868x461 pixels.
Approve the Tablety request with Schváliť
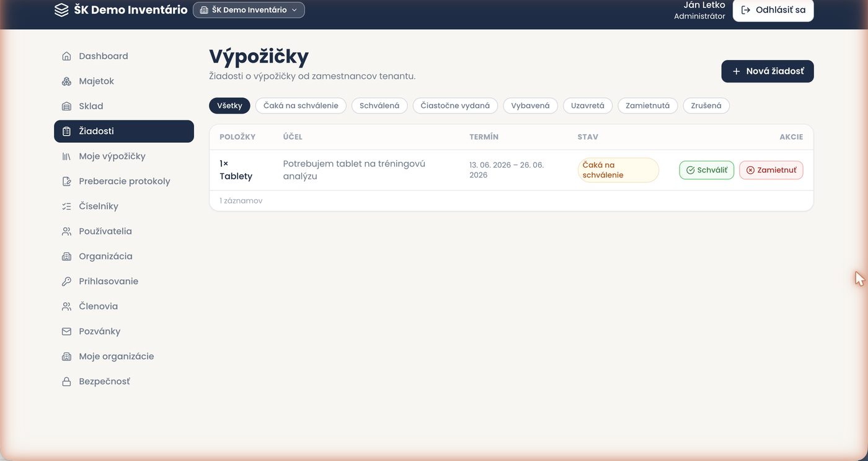pyautogui.click(x=707, y=170)
